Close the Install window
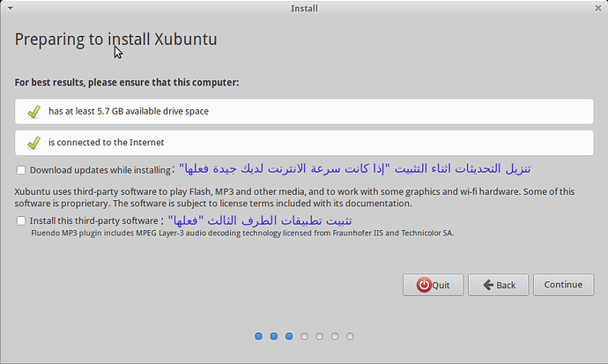 (x=598, y=8)
